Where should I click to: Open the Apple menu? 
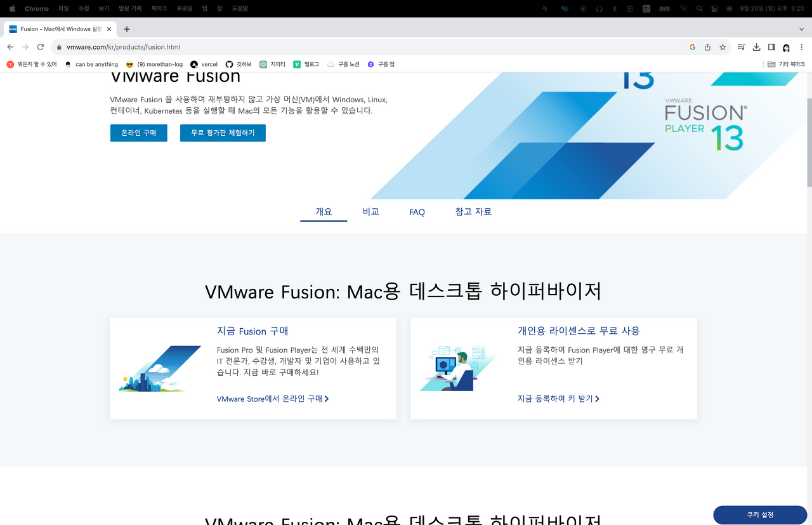click(11, 8)
